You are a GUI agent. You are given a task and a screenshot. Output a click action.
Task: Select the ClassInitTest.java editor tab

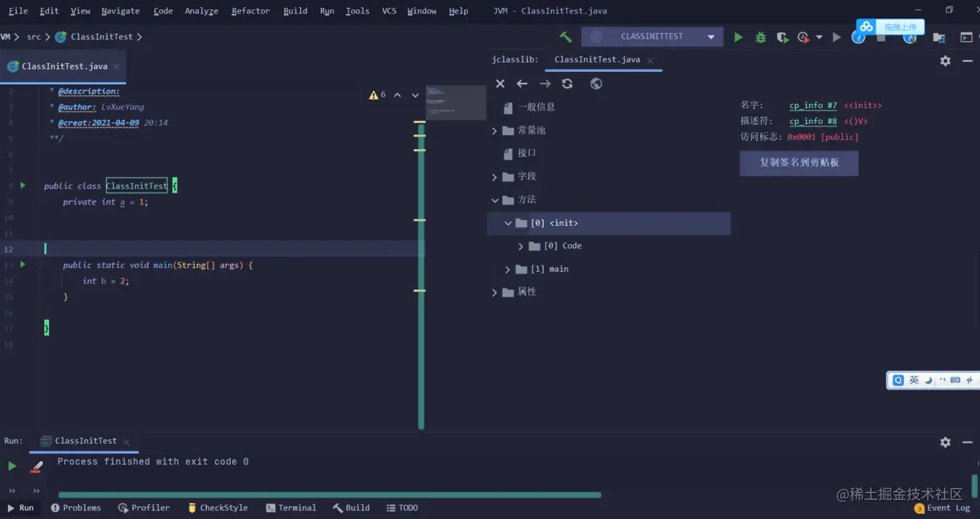click(64, 66)
